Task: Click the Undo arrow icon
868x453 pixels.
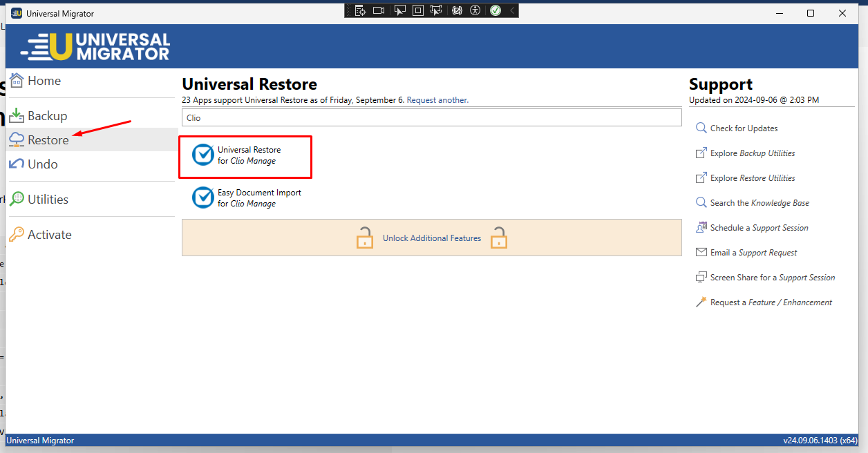Action: [x=17, y=164]
